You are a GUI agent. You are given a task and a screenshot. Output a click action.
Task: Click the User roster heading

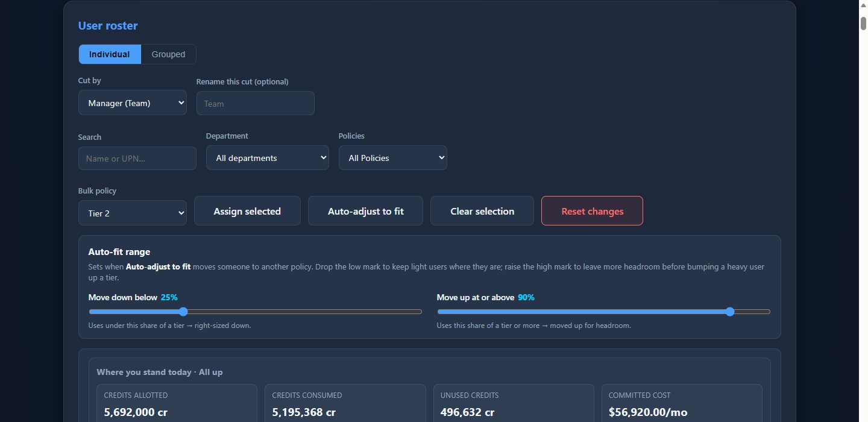point(108,26)
